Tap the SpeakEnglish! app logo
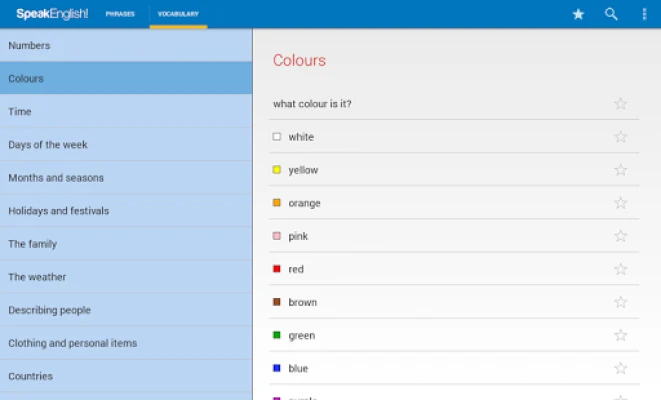The height and width of the screenshot is (400, 661). (52, 14)
